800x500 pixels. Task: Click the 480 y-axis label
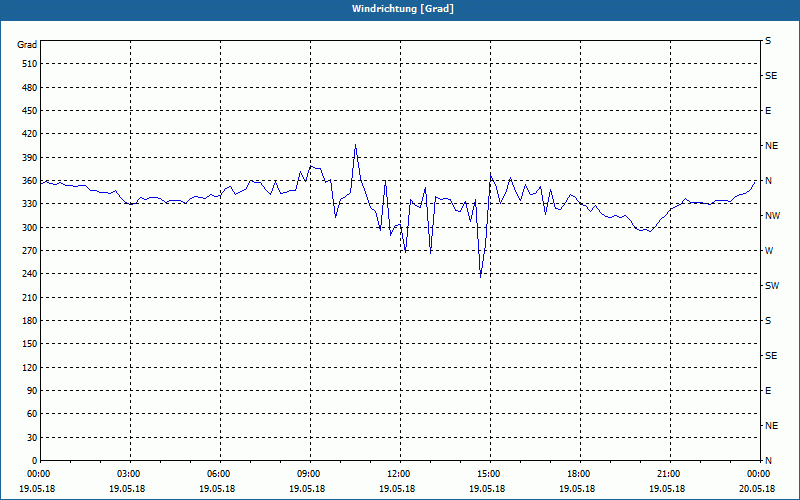click(30, 88)
